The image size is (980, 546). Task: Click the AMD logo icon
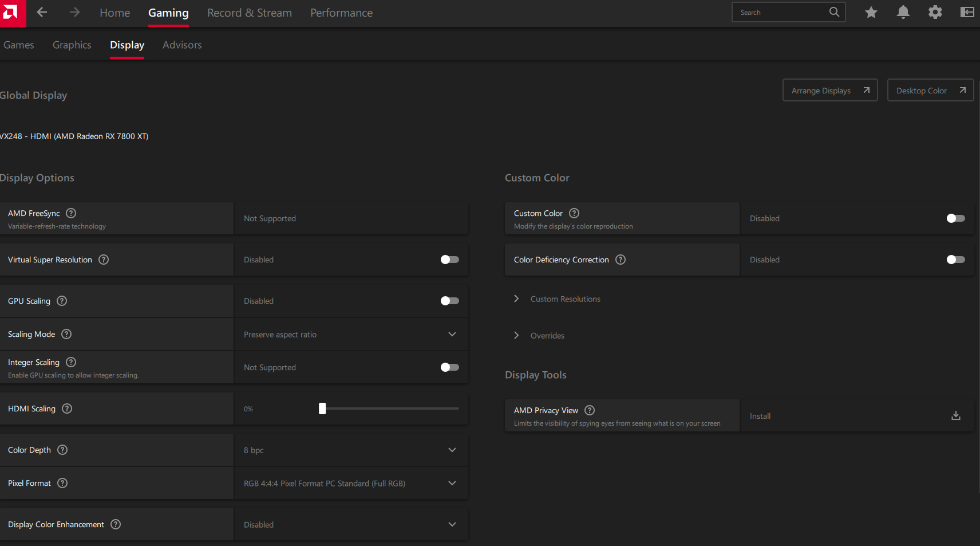coord(11,13)
